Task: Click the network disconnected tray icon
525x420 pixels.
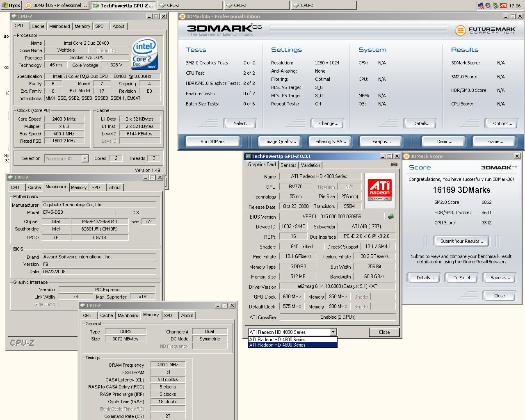Action: click(481, 6)
